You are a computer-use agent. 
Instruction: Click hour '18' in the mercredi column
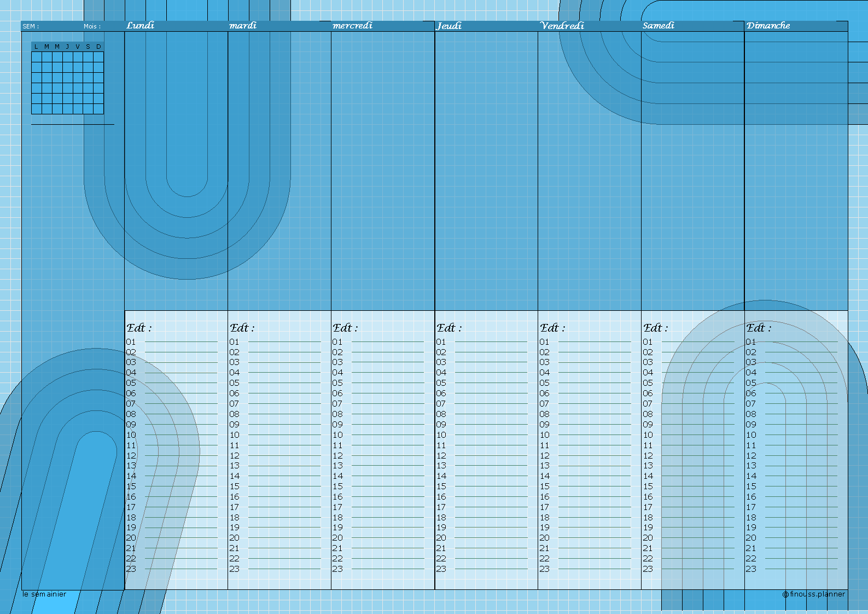tap(338, 518)
